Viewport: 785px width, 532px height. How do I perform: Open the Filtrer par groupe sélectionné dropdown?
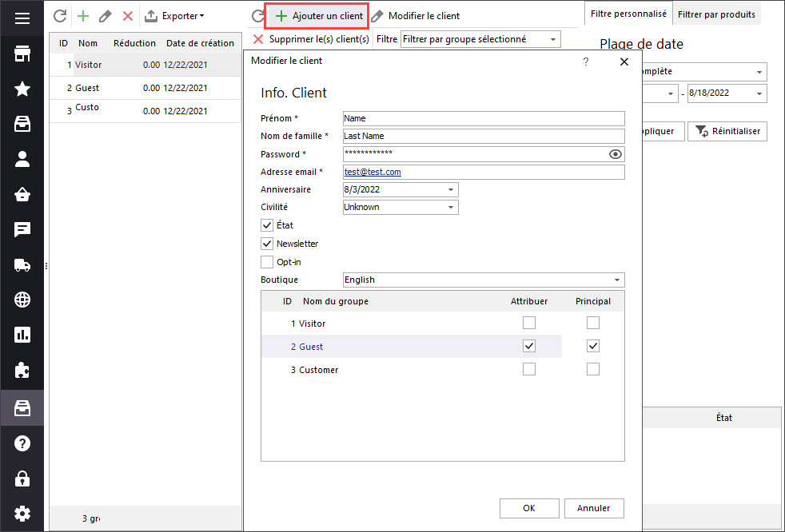coord(480,39)
